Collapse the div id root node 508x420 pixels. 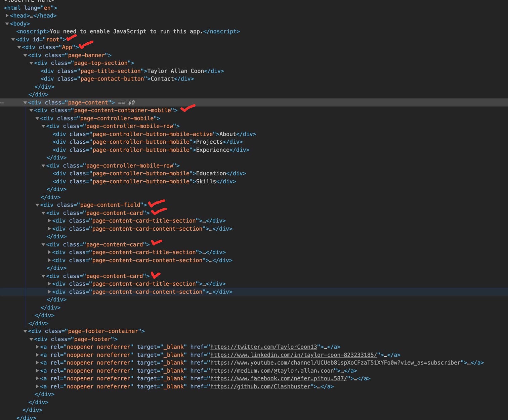point(13,39)
